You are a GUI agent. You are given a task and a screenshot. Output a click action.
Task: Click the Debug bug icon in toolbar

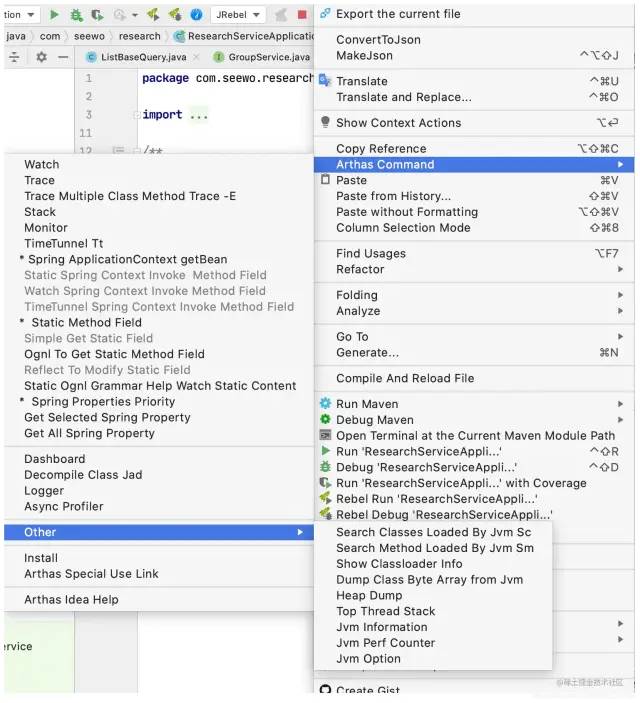(x=76, y=15)
